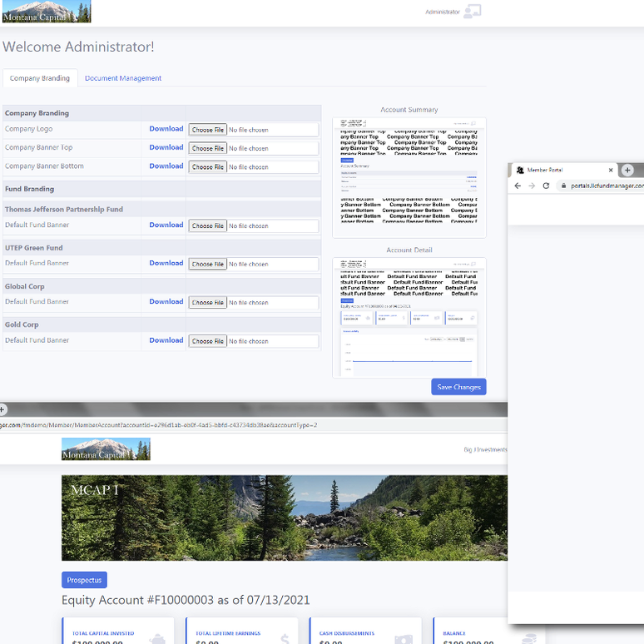Choose a file for Company Banner Top
The height and width of the screenshot is (644, 644).
pos(207,148)
